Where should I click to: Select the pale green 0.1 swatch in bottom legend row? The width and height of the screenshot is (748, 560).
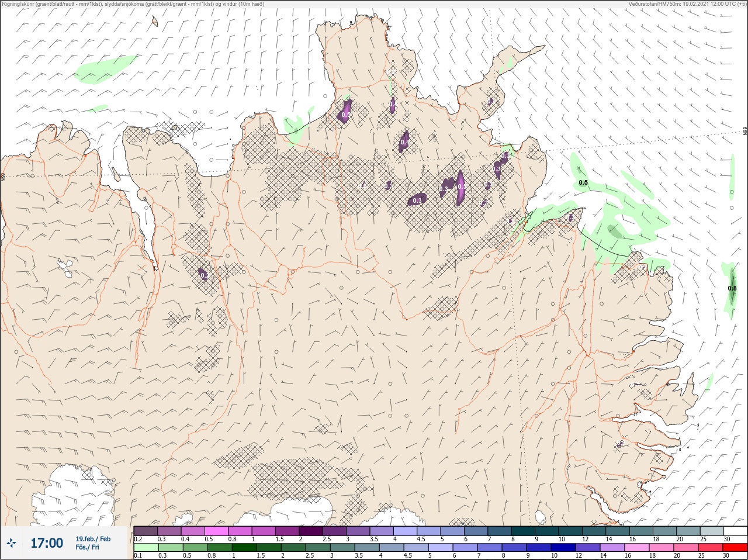click(146, 548)
